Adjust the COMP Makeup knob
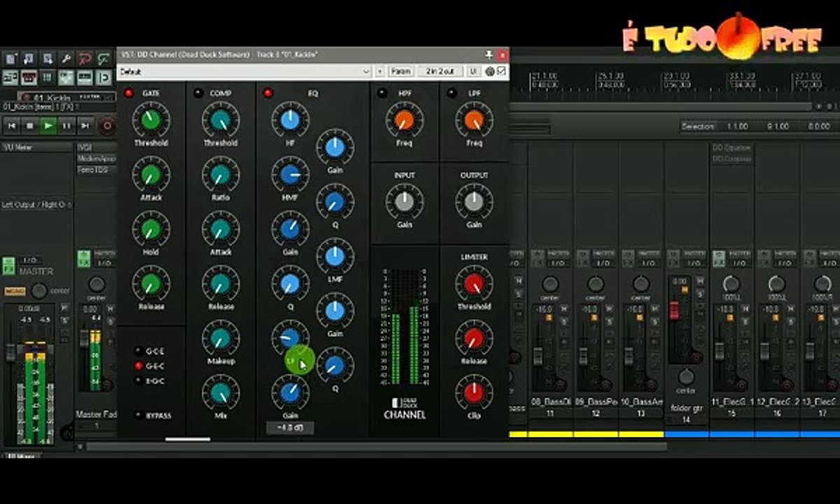This screenshot has height=504, width=840. [220, 338]
